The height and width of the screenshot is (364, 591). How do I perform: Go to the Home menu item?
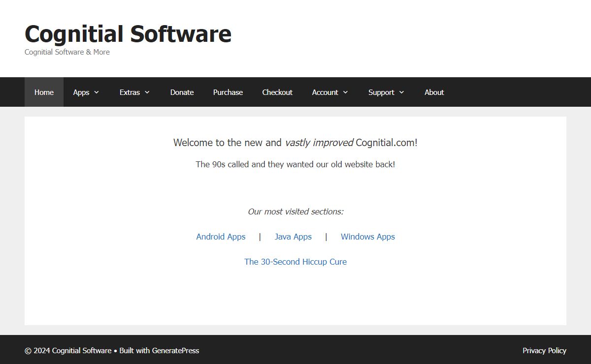pyautogui.click(x=44, y=92)
